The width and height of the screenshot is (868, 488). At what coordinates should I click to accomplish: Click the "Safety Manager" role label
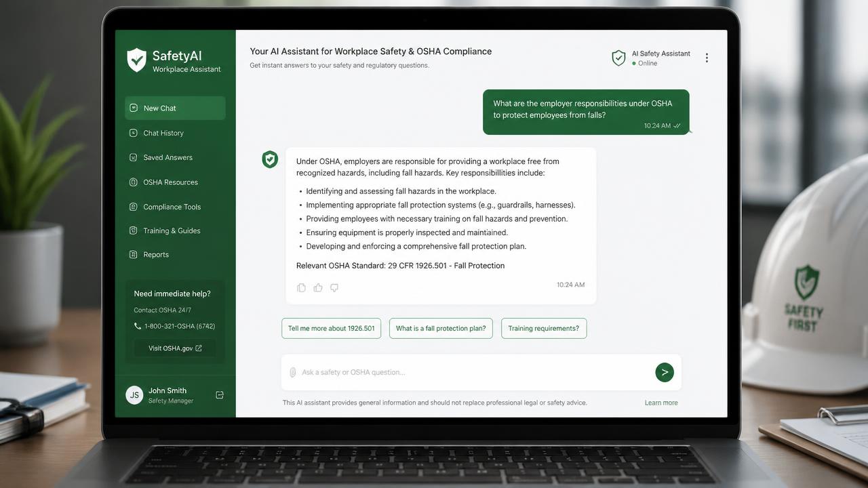[171, 401]
